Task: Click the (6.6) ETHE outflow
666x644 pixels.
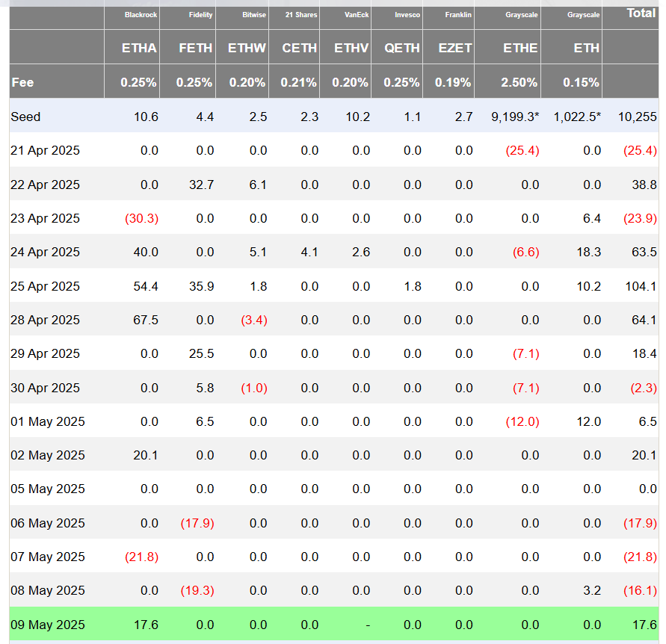Action: (x=525, y=253)
